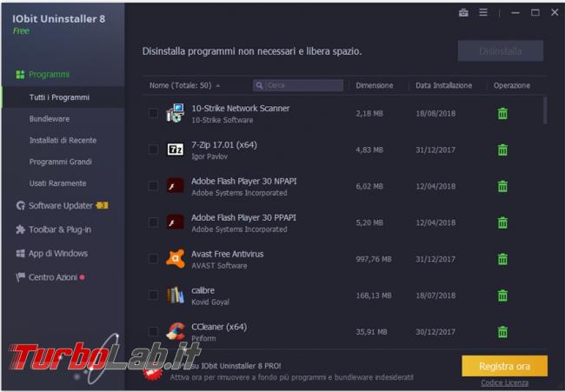
Task: Click trash icon for 7-Zip 17.01
Action: [502, 149]
